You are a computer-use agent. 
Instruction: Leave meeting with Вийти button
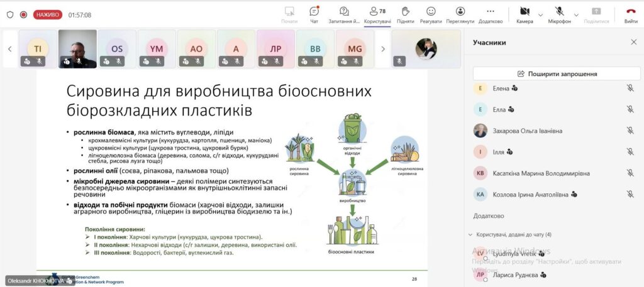click(631, 15)
